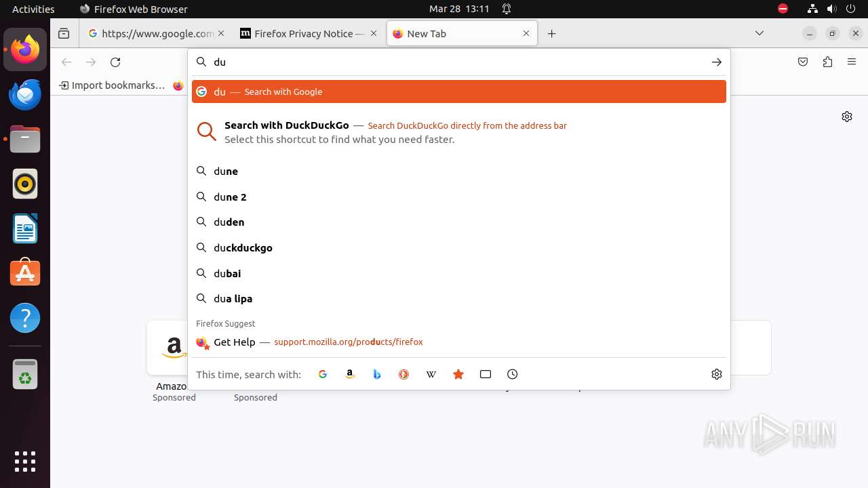This screenshot has width=868, height=488.
Task: Open volume icon in system tray
Action: pos(832,9)
